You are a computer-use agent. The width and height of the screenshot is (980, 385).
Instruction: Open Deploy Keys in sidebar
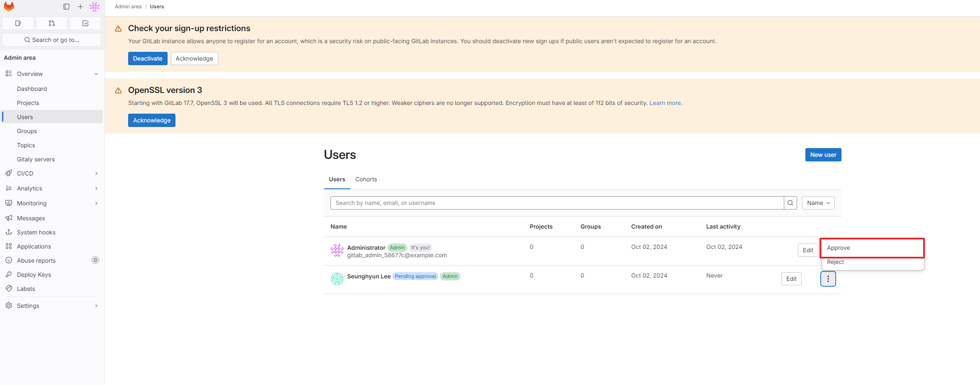(52, 275)
